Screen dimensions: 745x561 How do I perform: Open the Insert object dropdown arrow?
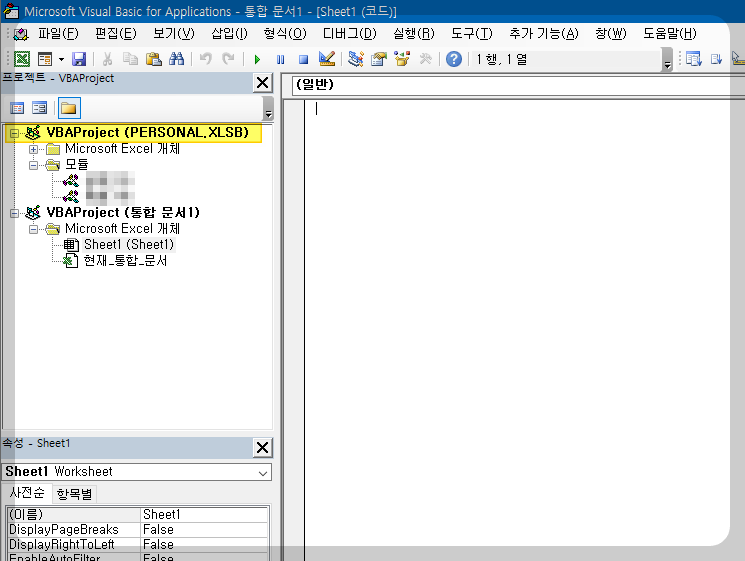click(61, 59)
